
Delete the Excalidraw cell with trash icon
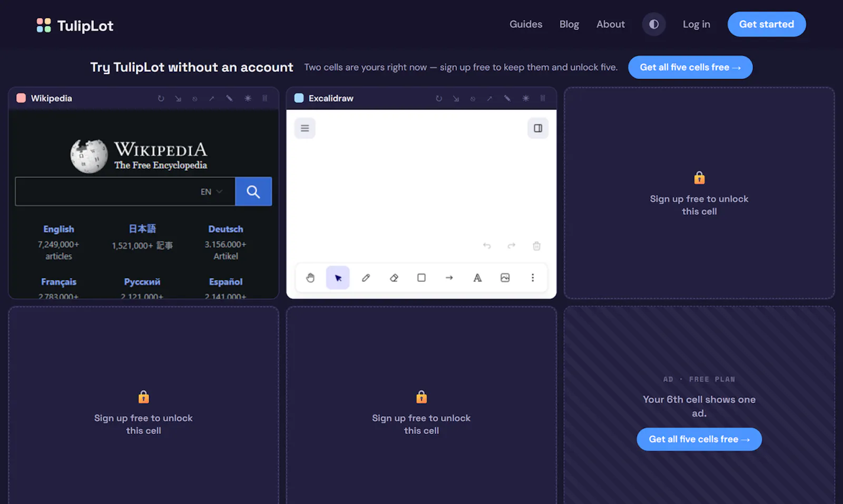(543, 98)
